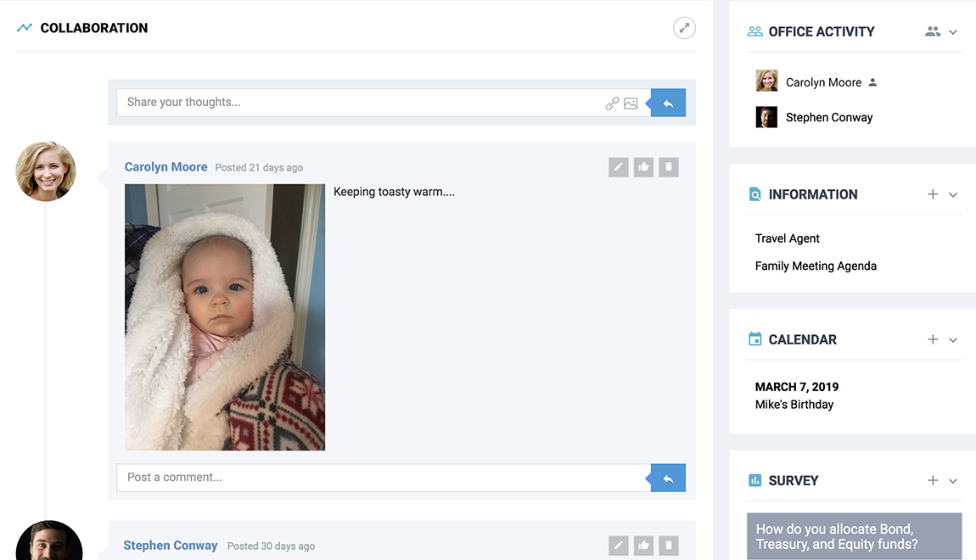Edit Carolyn Moore's post with pencil icon
This screenshot has width=976, height=560.
(x=619, y=167)
